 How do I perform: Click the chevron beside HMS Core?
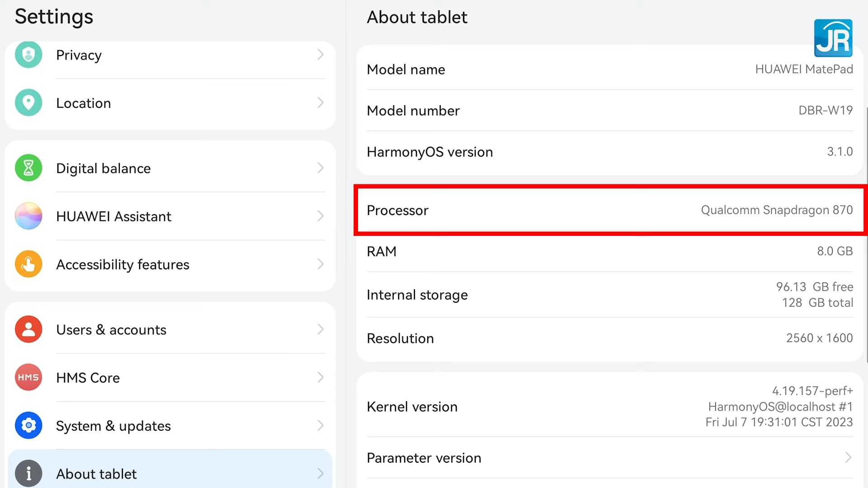point(320,377)
